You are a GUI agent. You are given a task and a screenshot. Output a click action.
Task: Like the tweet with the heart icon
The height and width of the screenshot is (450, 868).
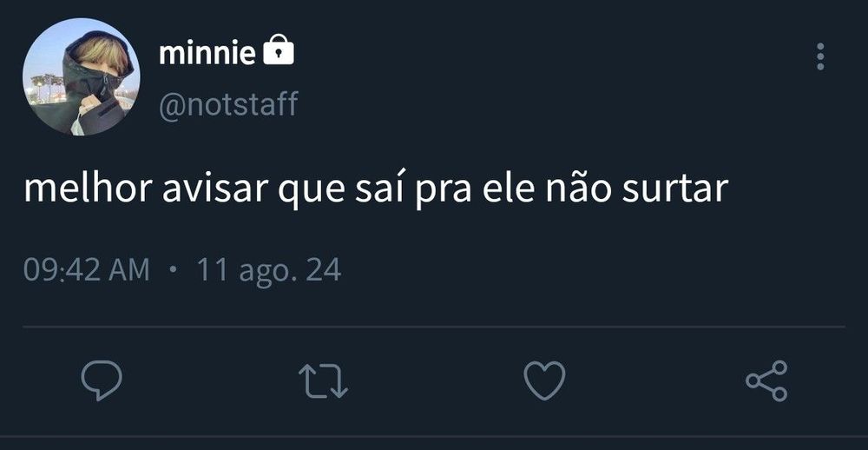[545, 381]
